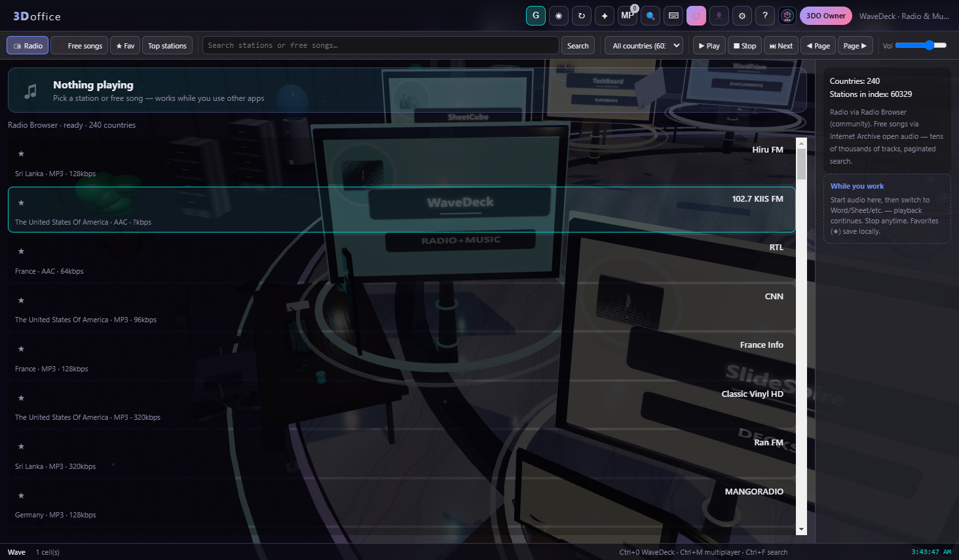Open the keyboard icon in top bar
This screenshot has width=959, height=560.
click(x=673, y=16)
